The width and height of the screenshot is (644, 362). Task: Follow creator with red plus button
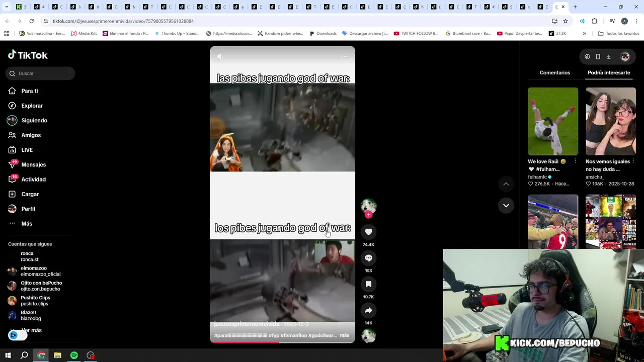point(368,215)
